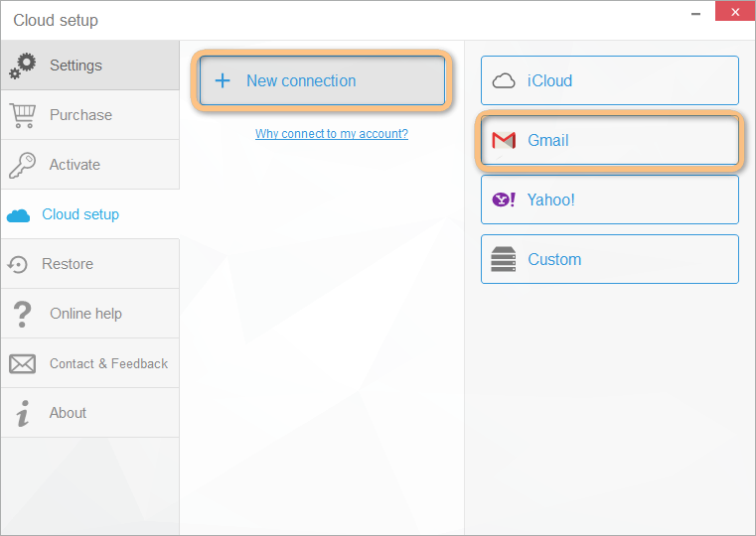Image resolution: width=756 pixels, height=536 pixels.
Task: Open the Settings section
Action: click(x=90, y=65)
